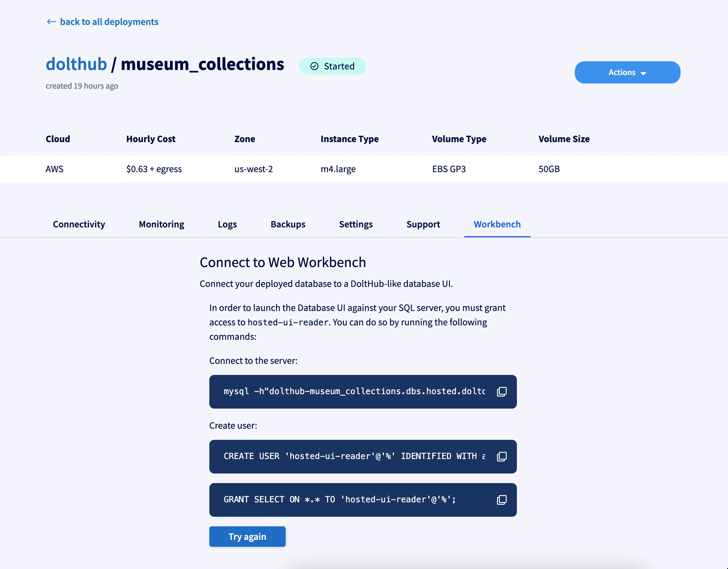
Task: Select the Logs tab
Action: pyautogui.click(x=227, y=224)
